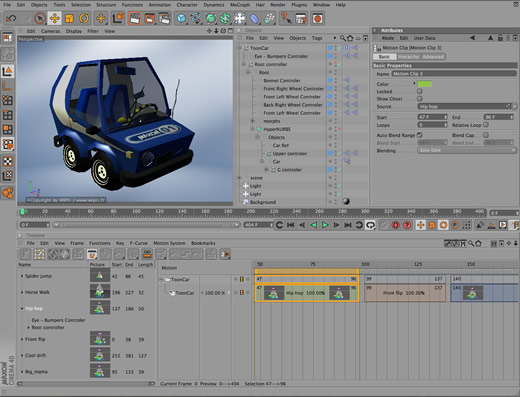Image resolution: width=520 pixels, height=397 pixels.
Task: Expand the Spider jump motion source
Action: coord(22,276)
